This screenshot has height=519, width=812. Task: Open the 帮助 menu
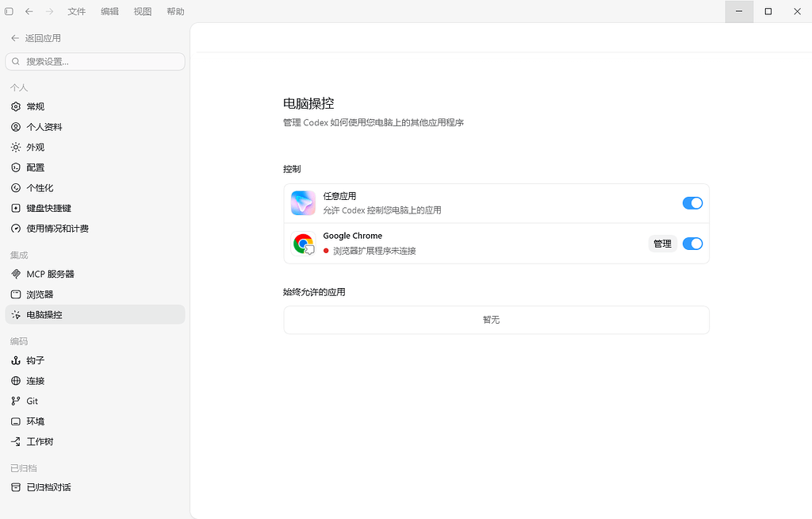(175, 11)
